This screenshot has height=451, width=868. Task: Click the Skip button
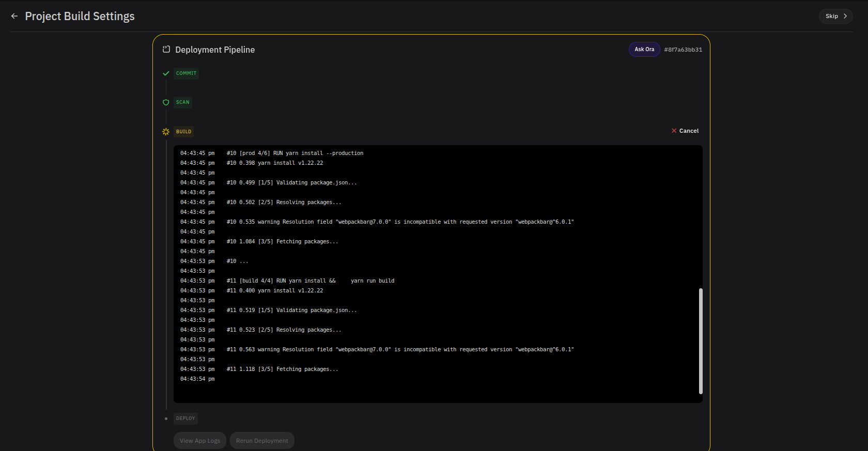pyautogui.click(x=835, y=16)
